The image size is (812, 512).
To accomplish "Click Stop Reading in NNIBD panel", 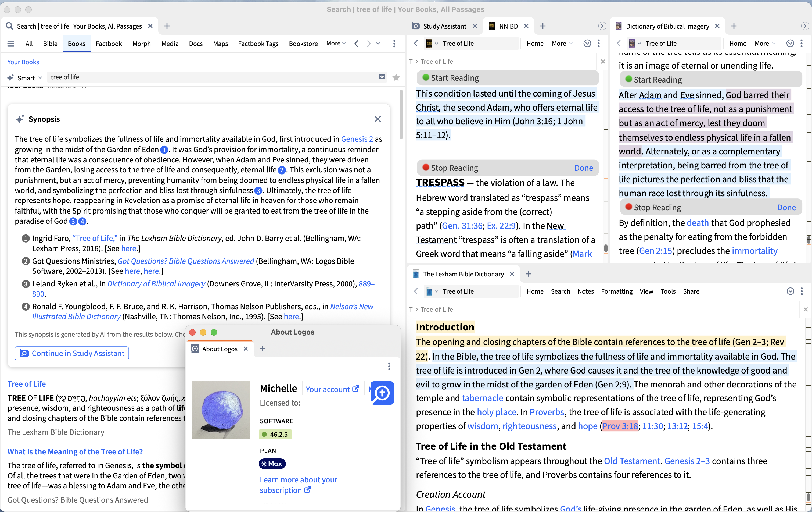I will 454,168.
